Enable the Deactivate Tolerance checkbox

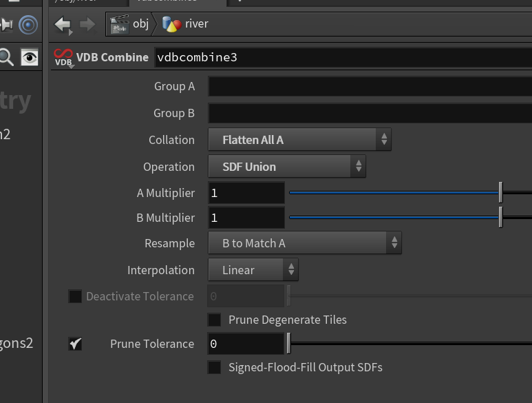75,296
